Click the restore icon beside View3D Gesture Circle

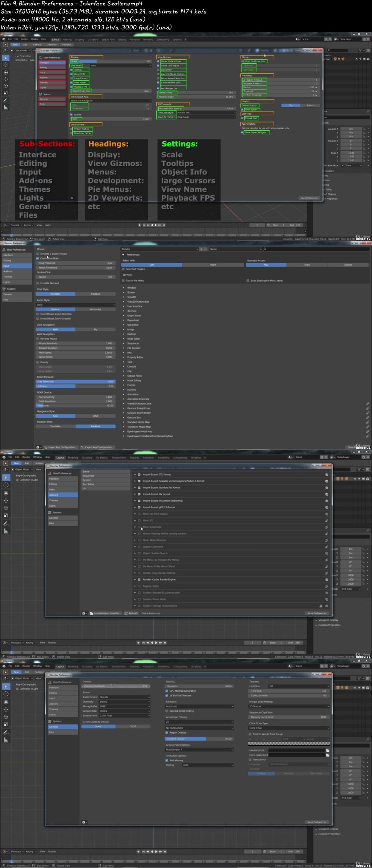pos(368,404)
